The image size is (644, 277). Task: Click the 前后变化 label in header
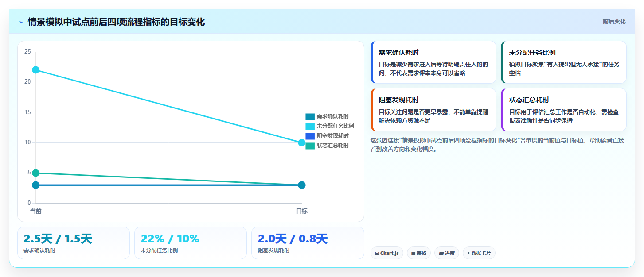click(x=614, y=21)
